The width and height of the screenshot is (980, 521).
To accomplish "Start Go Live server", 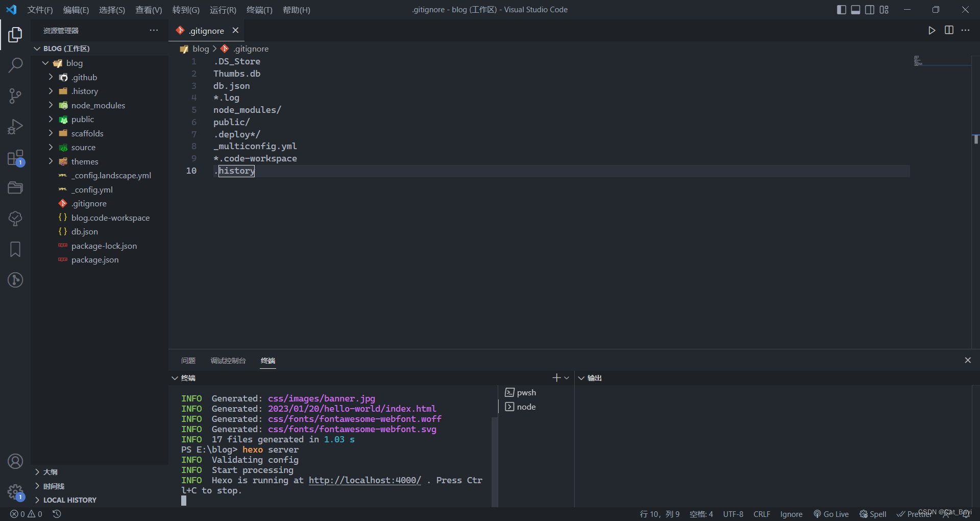I will (831, 514).
